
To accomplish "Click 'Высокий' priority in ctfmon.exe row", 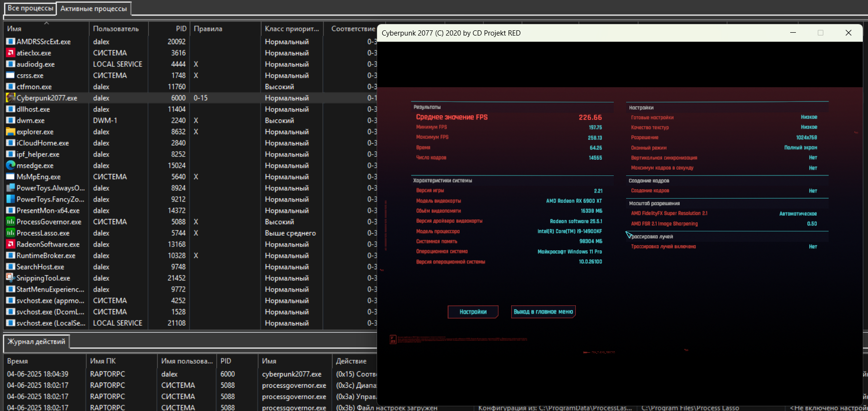I will (279, 87).
